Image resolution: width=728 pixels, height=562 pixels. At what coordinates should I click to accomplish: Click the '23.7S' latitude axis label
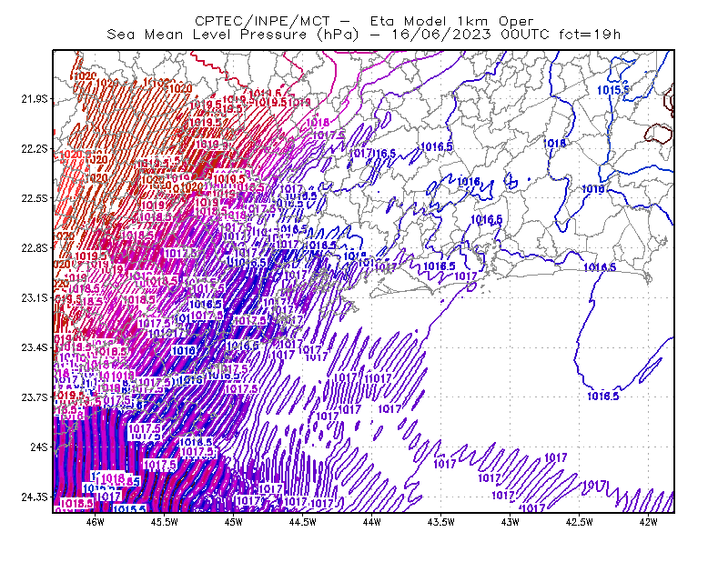pos(35,397)
